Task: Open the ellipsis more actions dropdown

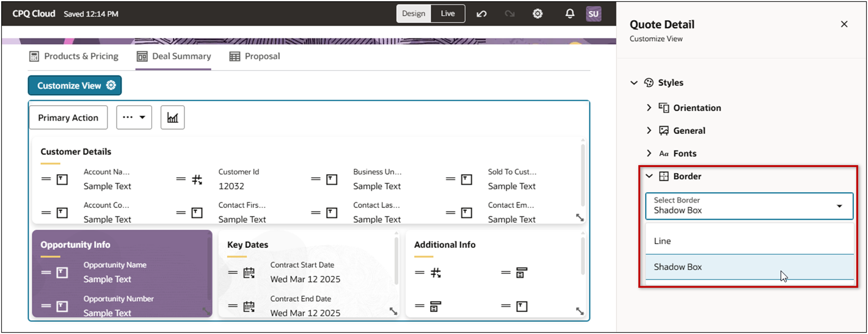Action: click(x=134, y=117)
